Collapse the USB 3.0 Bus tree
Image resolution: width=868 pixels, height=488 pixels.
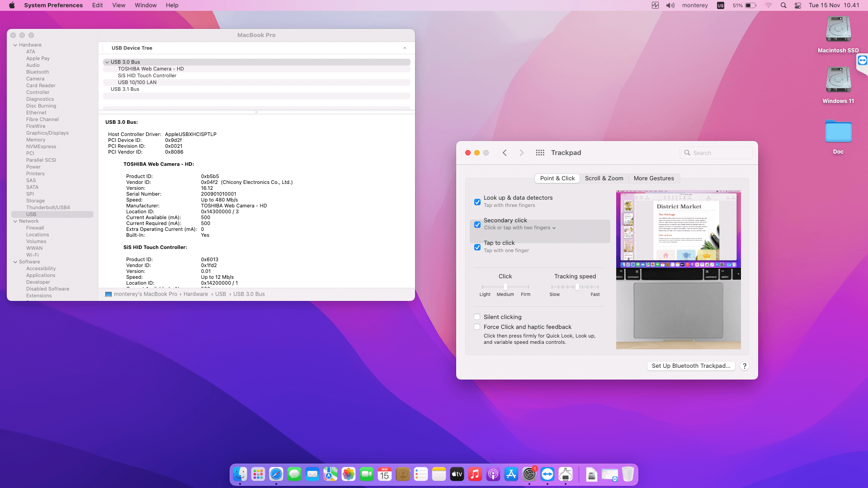point(107,62)
